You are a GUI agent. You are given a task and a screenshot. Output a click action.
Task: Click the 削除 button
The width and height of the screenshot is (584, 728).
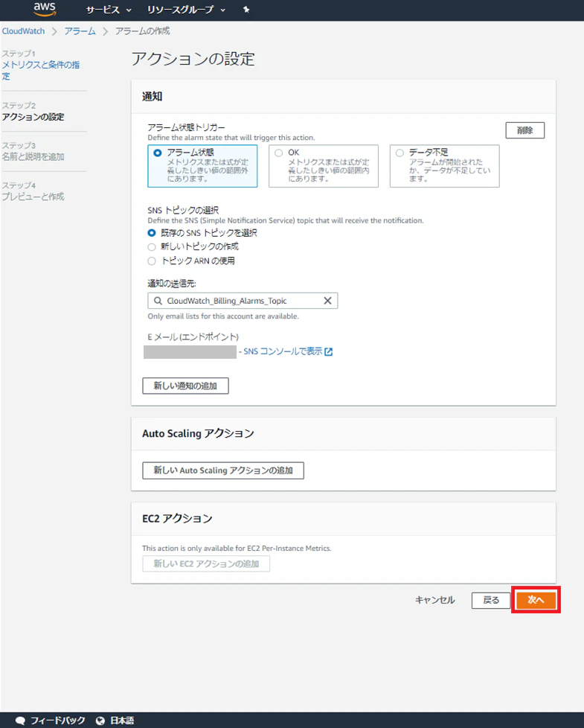point(524,130)
